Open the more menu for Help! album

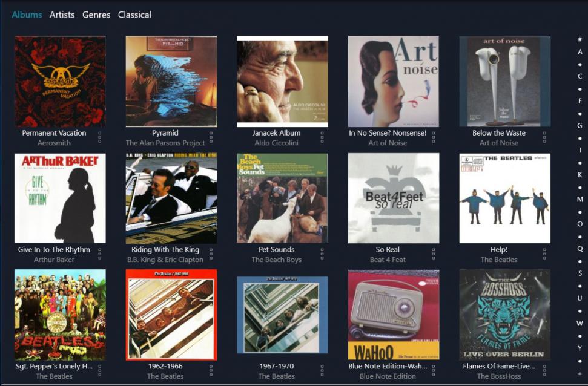click(544, 254)
